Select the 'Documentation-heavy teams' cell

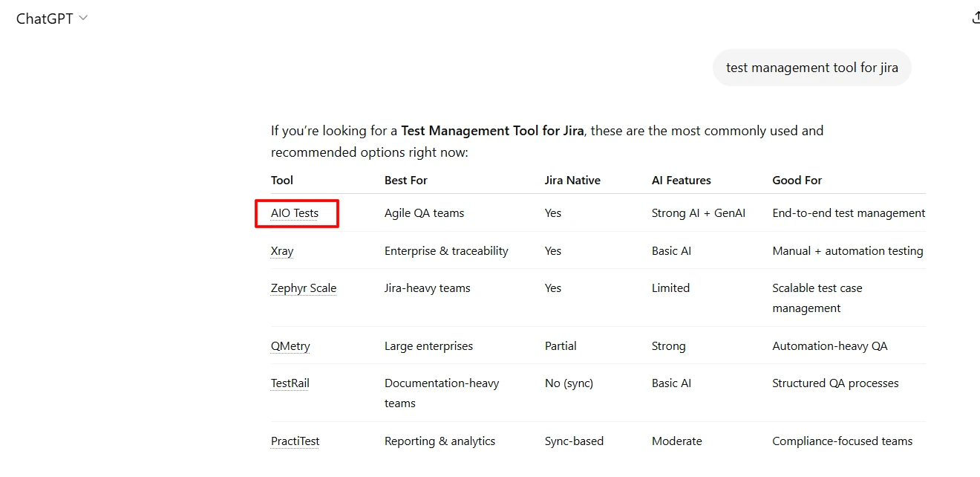(x=442, y=393)
